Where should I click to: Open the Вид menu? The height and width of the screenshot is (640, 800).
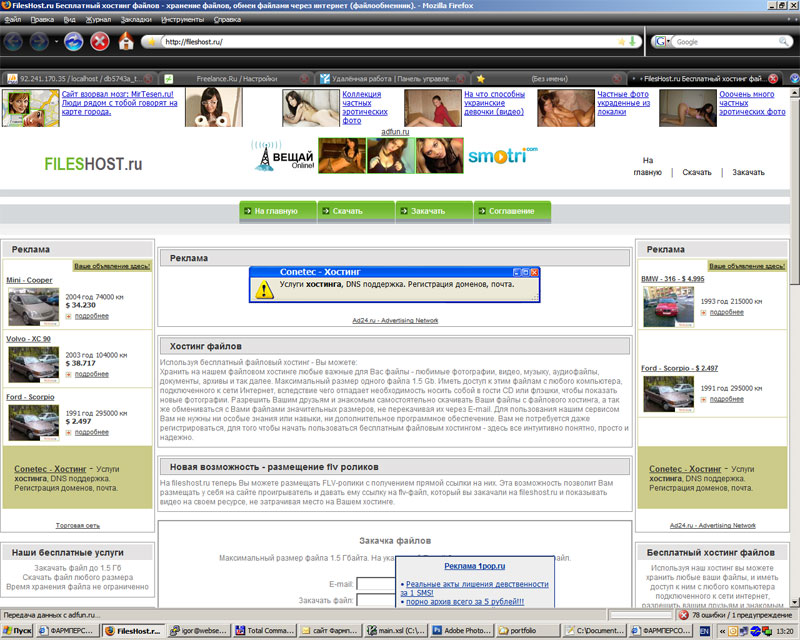tap(69, 19)
